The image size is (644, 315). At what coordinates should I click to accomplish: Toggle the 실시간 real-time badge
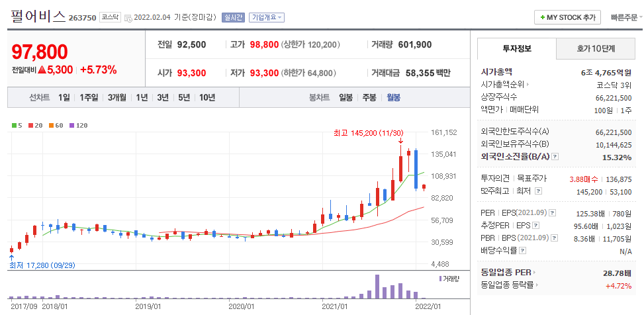pyautogui.click(x=233, y=17)
